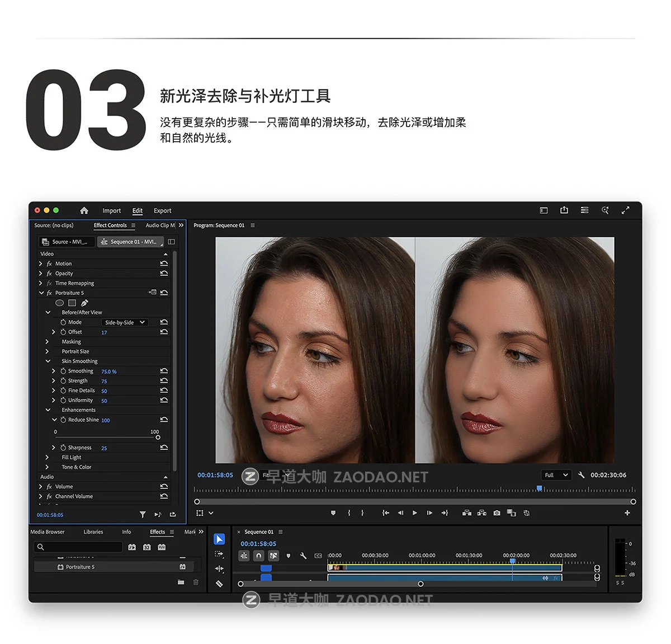Open the Program Monitor panel menu
671x644 pixels.
[x=253, y=225]
